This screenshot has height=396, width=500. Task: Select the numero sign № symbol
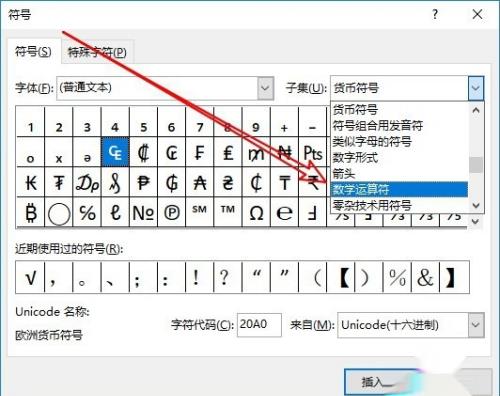[x=143, y=212]
